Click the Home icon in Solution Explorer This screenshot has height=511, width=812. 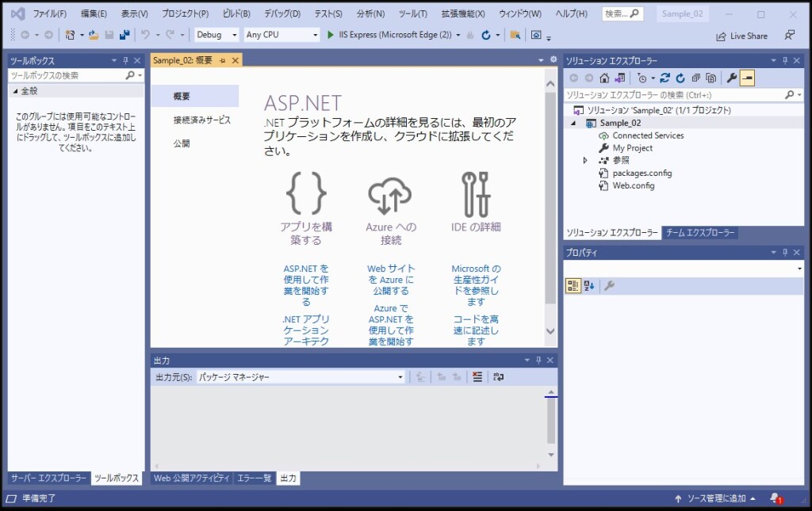point(604,78)
